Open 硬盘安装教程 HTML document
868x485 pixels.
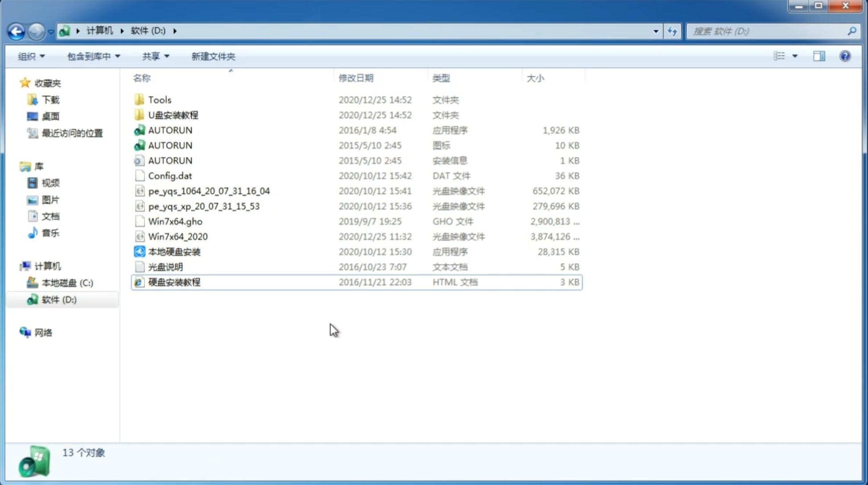(174, 282)
